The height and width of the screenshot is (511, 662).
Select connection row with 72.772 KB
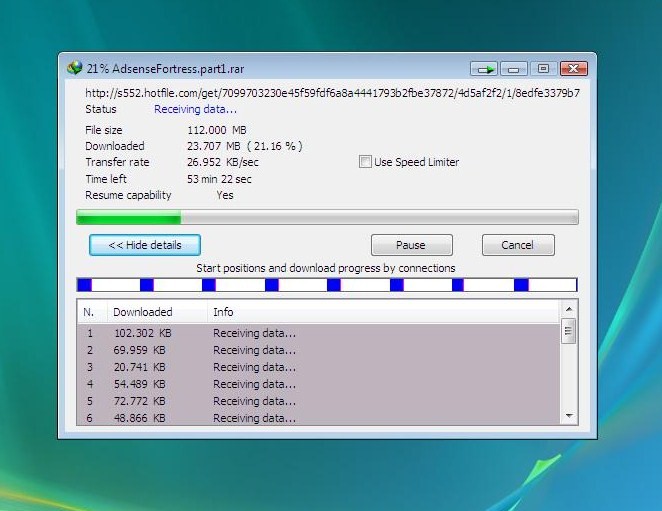click(319, 401)
